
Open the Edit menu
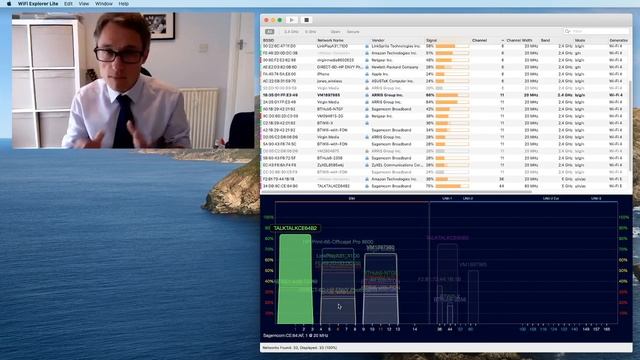point(68,4)
